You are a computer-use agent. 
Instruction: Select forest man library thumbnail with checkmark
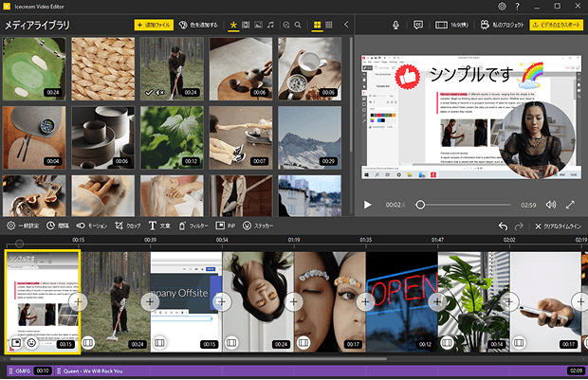172,68
